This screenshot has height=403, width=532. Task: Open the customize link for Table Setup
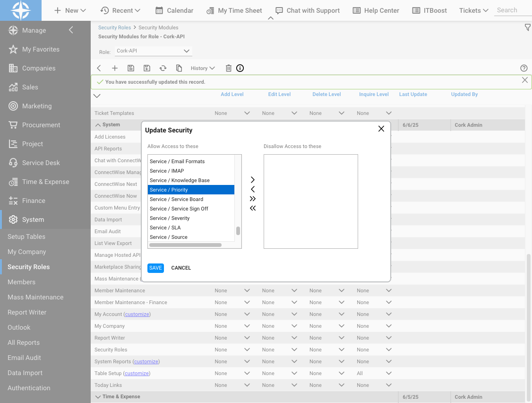click(137, 374)
